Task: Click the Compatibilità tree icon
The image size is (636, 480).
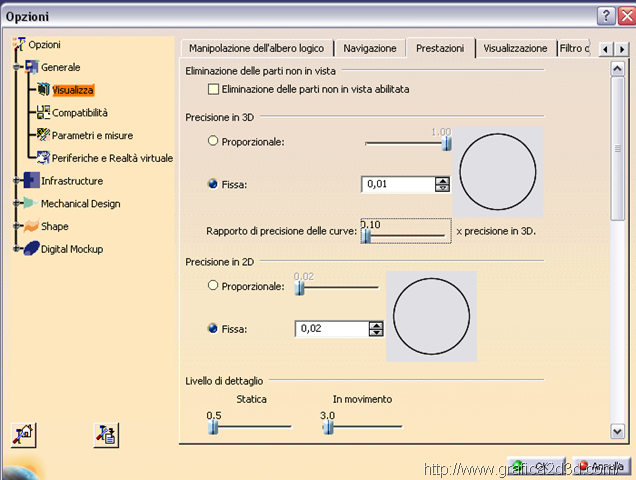Action: [x=43, y=113]
